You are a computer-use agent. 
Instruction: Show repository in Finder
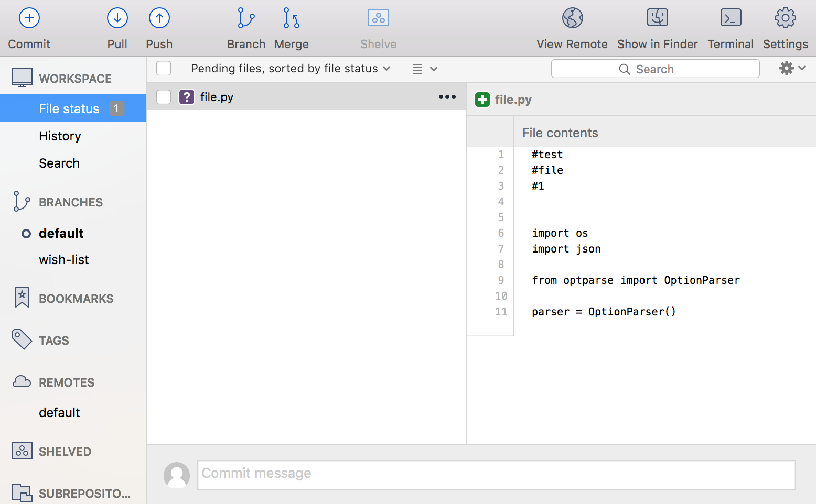tap(657, 18)
